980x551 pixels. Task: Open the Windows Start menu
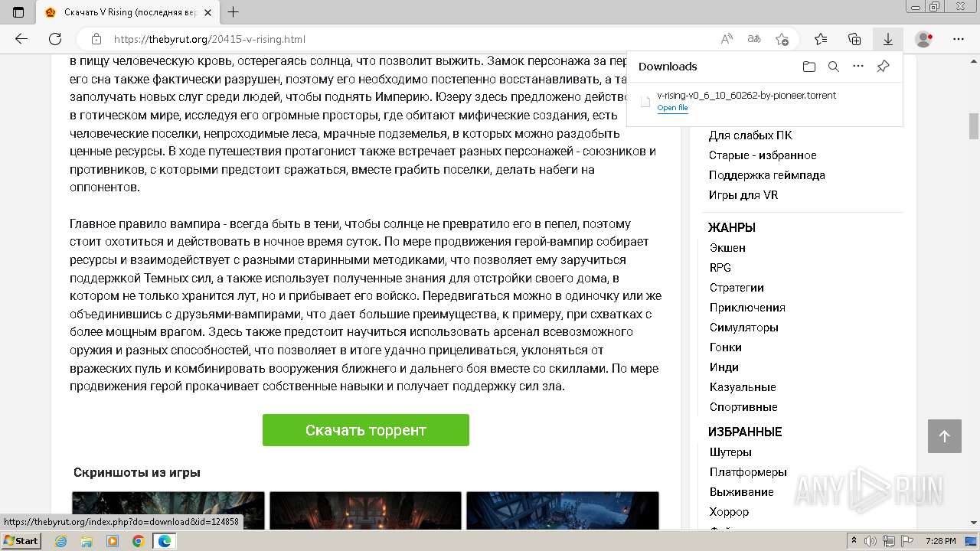21,541
